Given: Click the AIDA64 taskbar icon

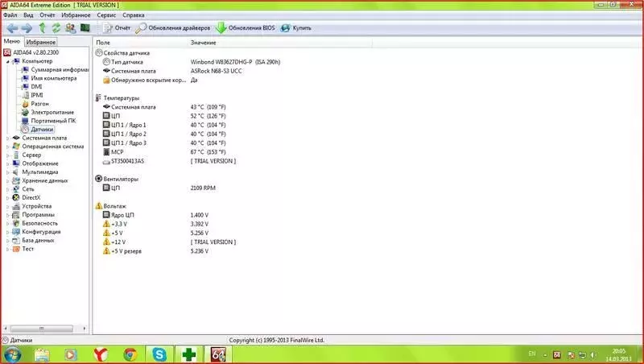Looking at the screenshot, I should tap(218, 354).
